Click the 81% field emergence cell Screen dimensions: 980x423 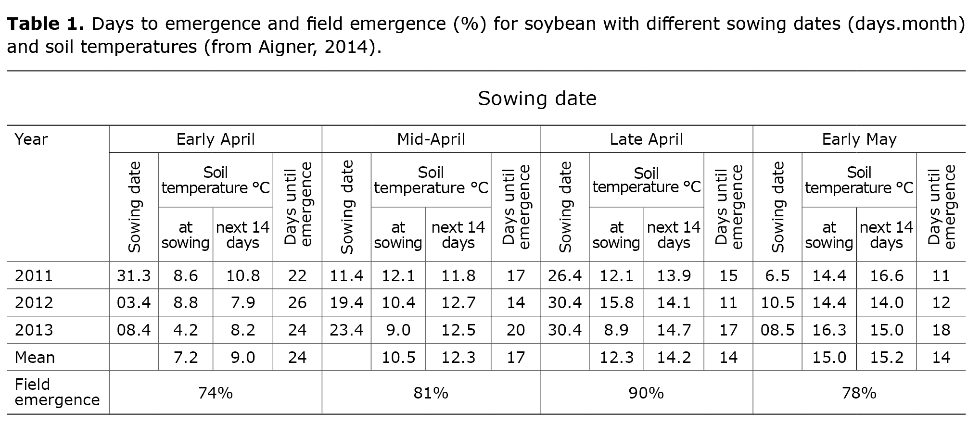point(431,393)
